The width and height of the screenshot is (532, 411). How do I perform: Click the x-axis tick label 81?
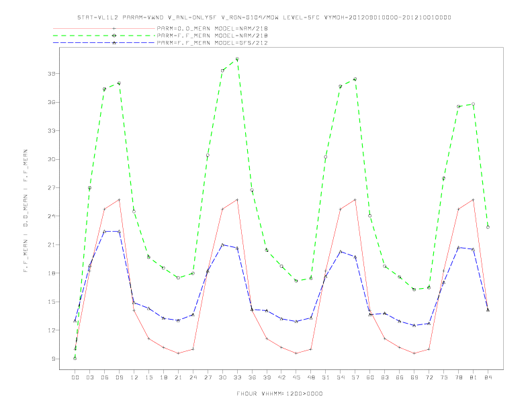coord(474,377)
